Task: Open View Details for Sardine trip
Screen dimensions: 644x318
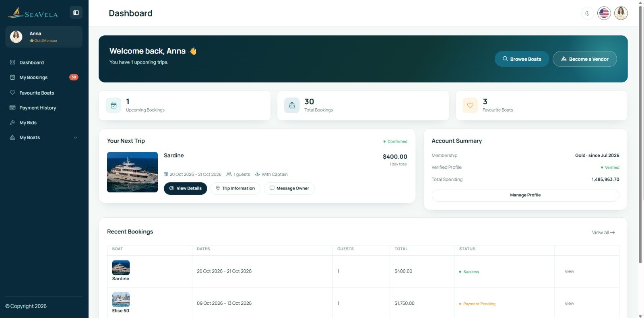Action: coord(185,188)
